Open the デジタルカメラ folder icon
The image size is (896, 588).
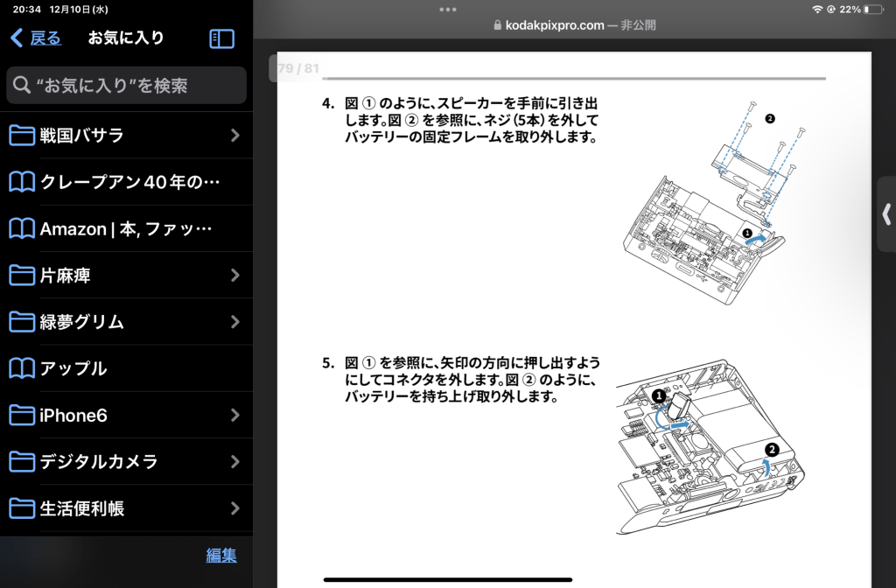(x=21, y=462)
